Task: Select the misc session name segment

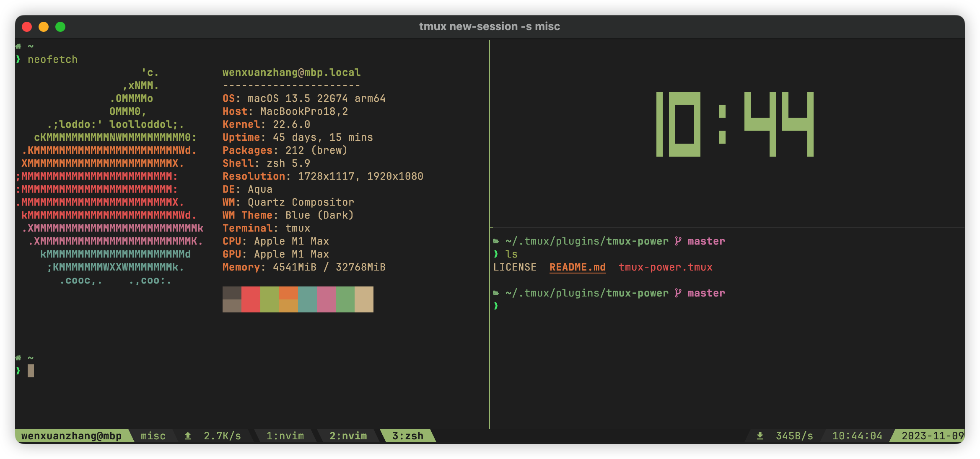Action: 153,436
